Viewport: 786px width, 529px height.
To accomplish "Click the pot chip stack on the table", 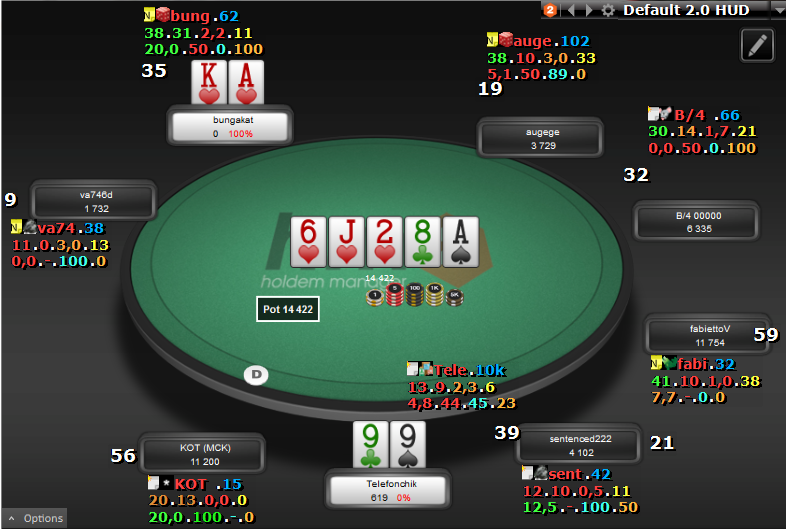I will point(415,295).
